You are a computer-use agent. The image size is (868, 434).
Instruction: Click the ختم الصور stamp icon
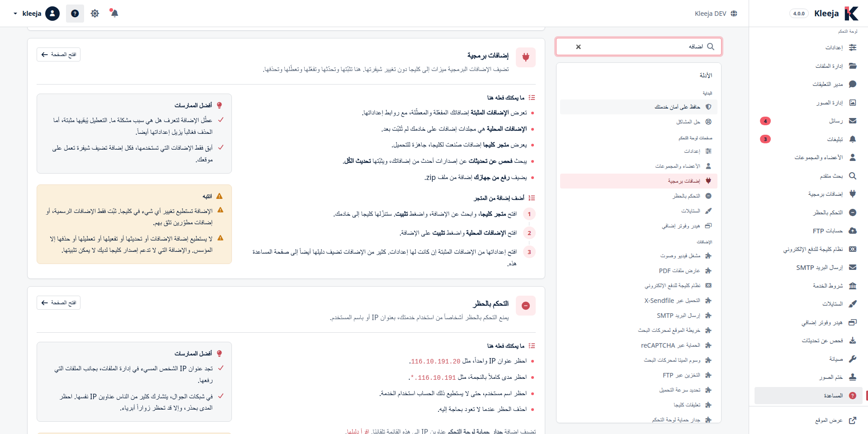point(853,377)
